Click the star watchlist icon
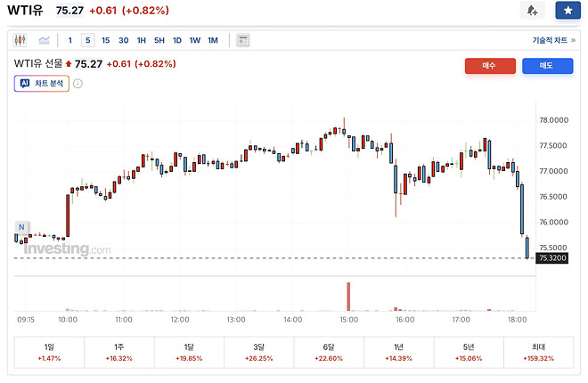Viewport: 588px width, 383px height. click(568, 11)
